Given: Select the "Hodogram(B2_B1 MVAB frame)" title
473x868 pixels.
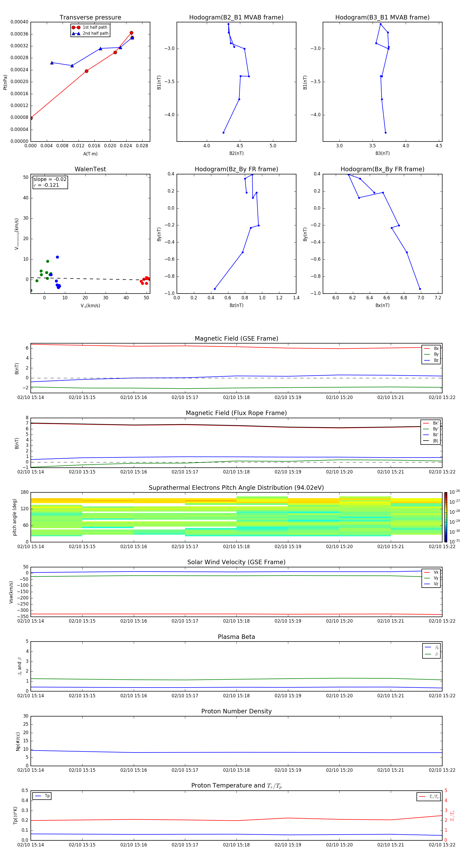Looking at the screenshot, I should click(236, 18).
